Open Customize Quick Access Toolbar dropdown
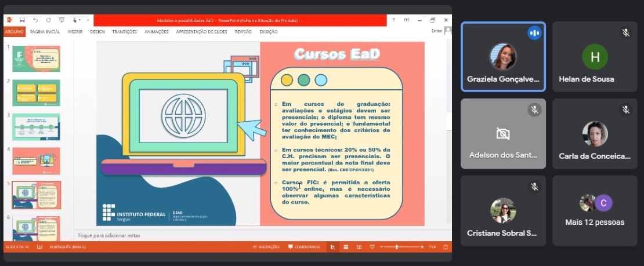Viewport: 644px width, 266px height. (x=88, y=20)
